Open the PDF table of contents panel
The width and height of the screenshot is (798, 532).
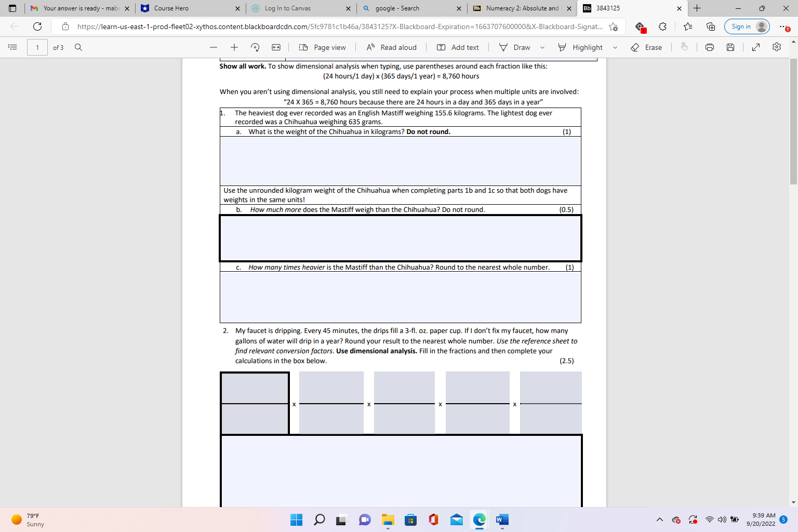click(12, 47)
